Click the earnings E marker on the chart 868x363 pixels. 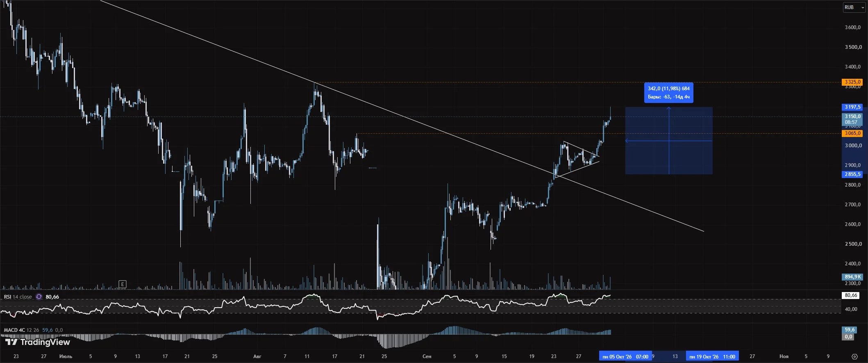(122, 284)
